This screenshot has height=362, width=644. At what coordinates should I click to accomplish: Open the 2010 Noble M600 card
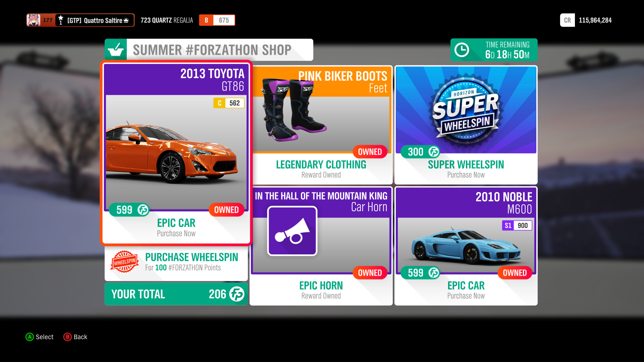click(x=466, y=246)
